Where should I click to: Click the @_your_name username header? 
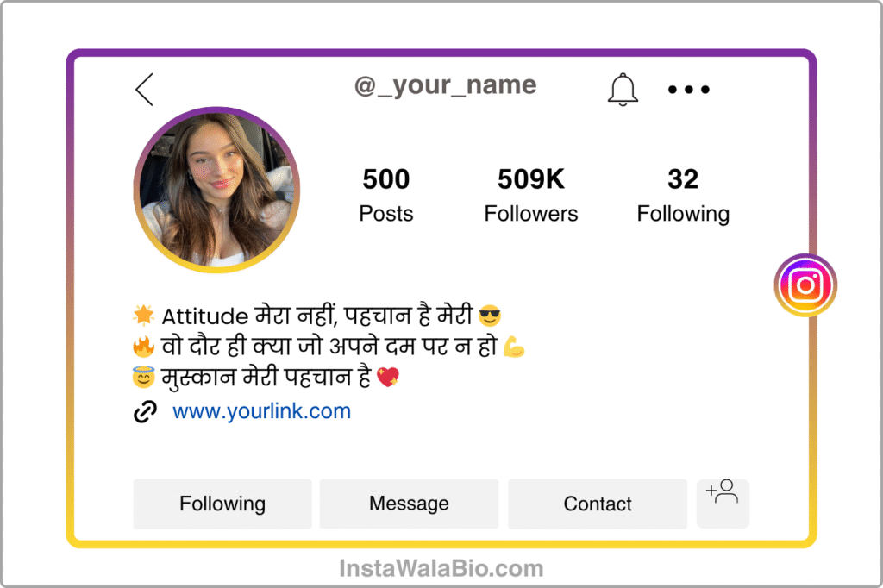pos(446,85)
